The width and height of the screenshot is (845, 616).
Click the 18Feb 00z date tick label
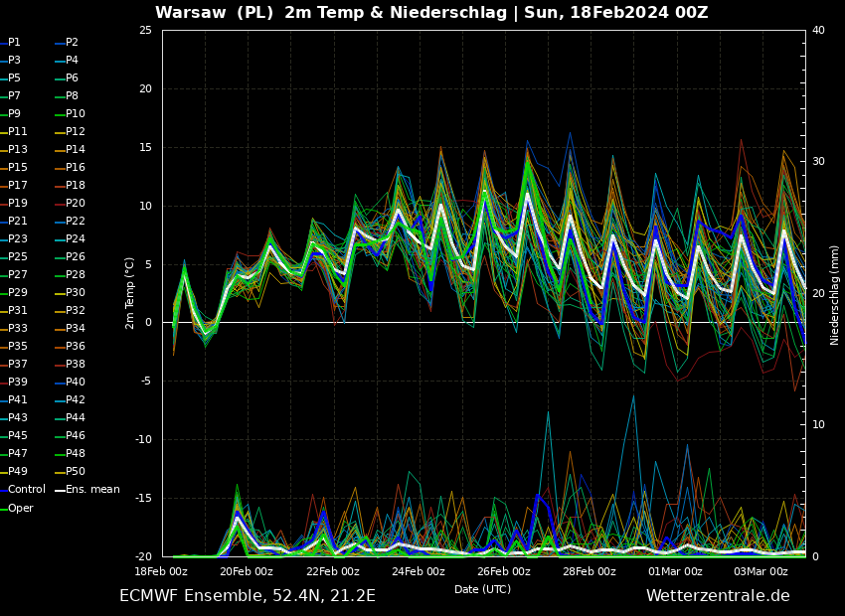pos(161,572)
